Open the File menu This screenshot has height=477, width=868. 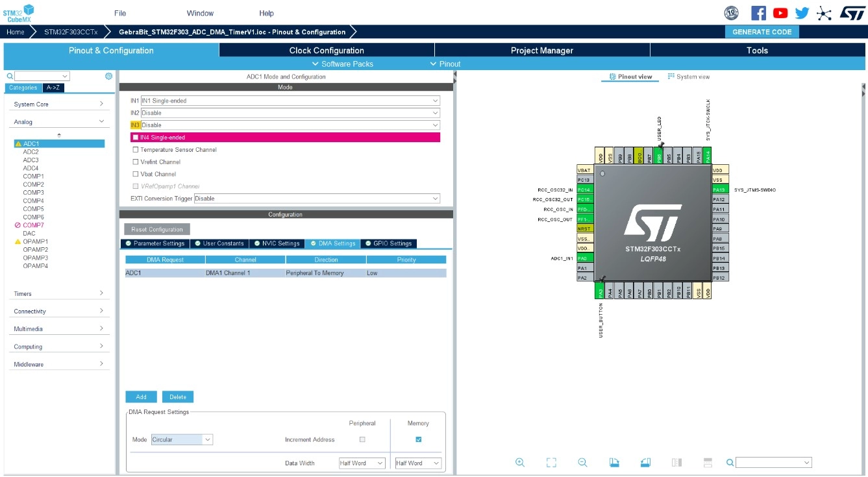tap(120, 13)
